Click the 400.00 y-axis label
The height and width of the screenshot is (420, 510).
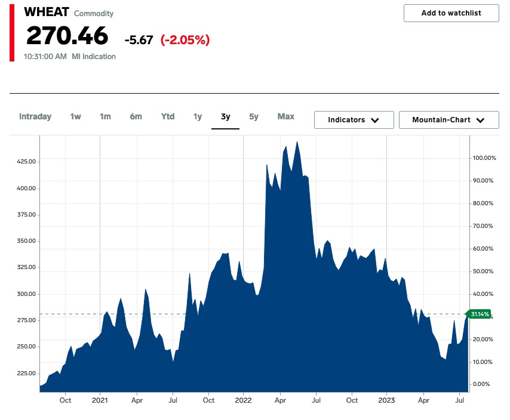(26, 189)
